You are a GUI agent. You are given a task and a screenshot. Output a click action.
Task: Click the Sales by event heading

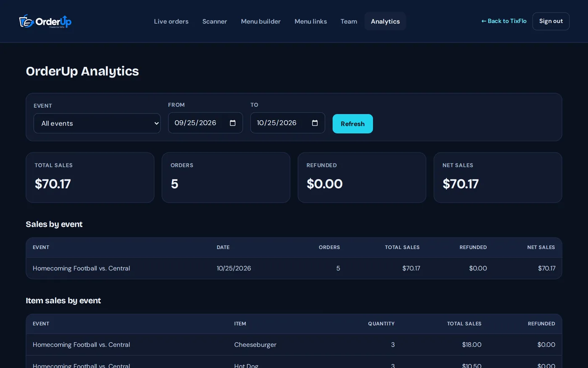point(54,224)
